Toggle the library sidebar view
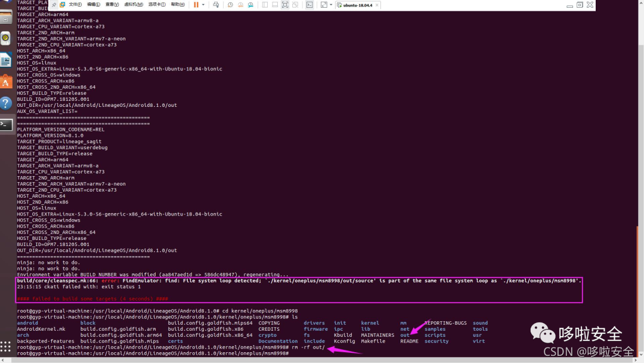This screenshot has width=644, height=363. click(265, 5)
